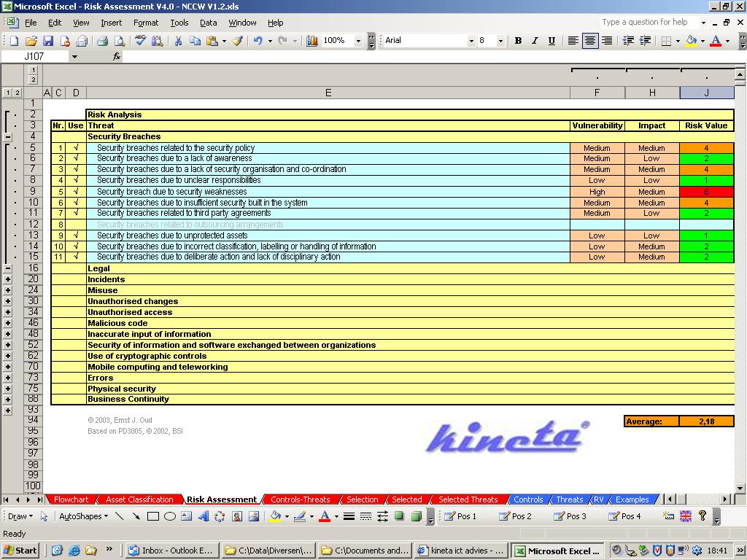This screenshot has width=747, height=560.
Task: Click the Name Box showing J107
Action: (34, 56)
